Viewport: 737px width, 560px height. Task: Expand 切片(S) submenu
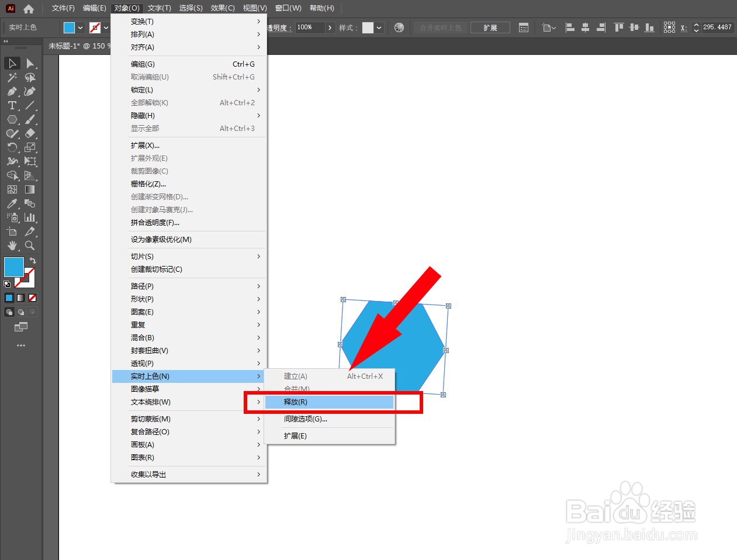(x=189, y=257)
